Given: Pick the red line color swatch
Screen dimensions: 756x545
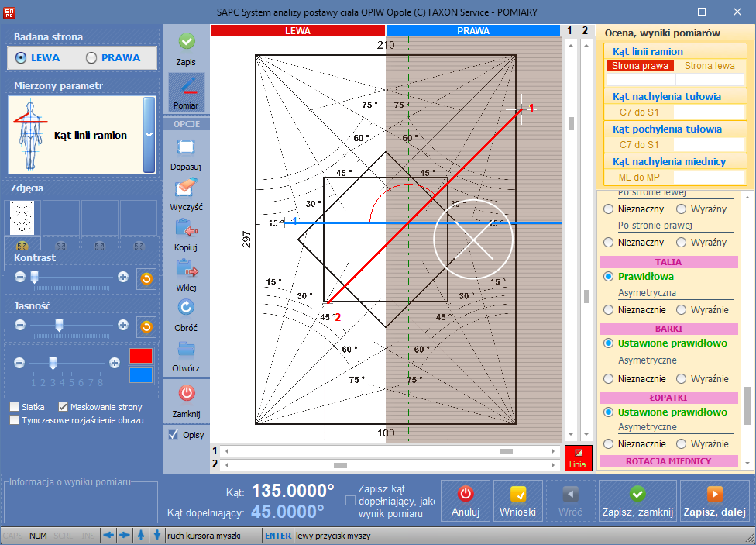Looking at the screenshot, I should pyautogui.click(x=141, y=356).
